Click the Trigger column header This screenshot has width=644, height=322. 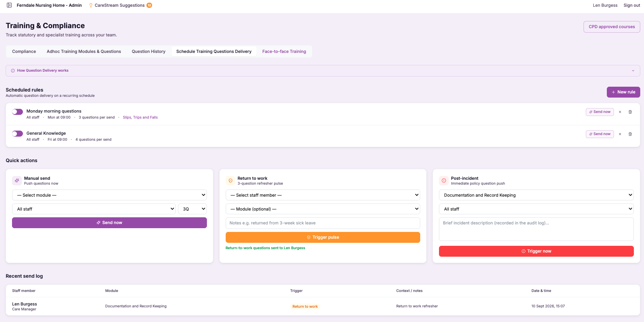point(296,291)
